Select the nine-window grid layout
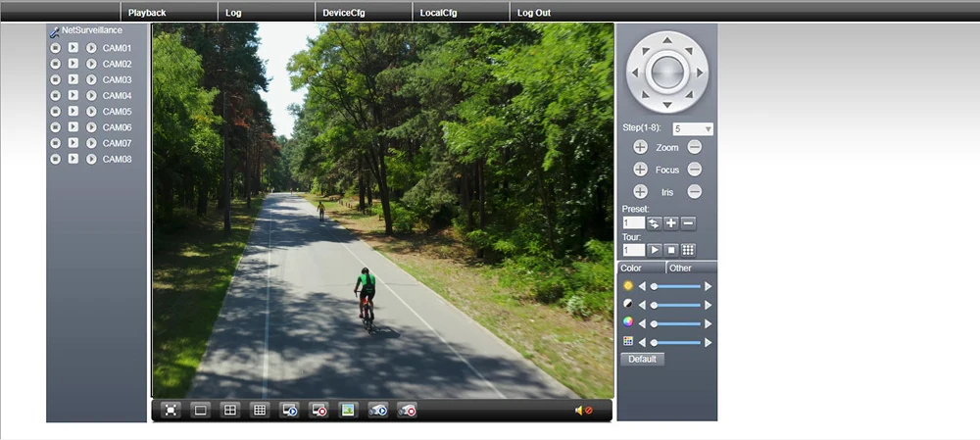Screen dimensions: 980x440 pos(259,411)
